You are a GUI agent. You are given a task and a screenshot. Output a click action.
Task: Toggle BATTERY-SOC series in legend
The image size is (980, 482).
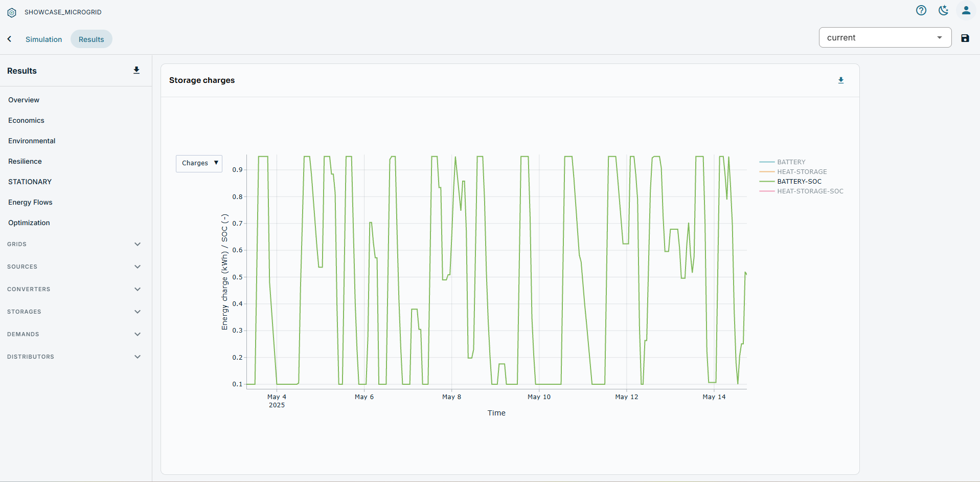[x=791, y=181]
